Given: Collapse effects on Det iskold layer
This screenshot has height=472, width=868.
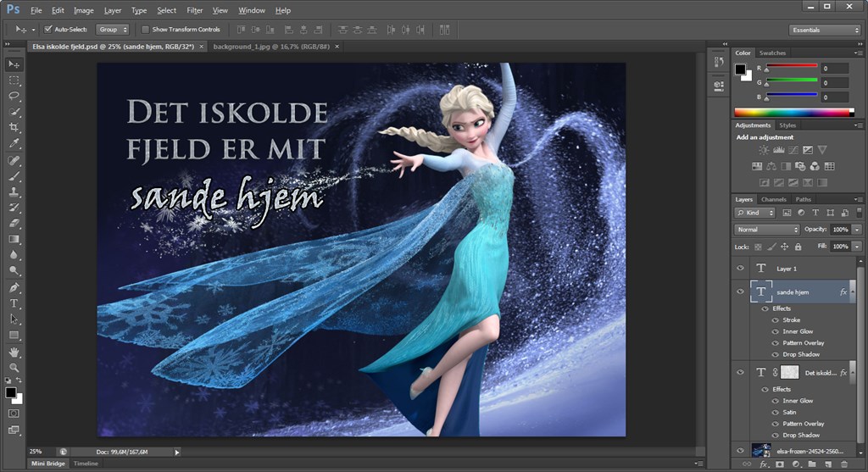Looking at the screenshot, I should [x=853, y=372].
